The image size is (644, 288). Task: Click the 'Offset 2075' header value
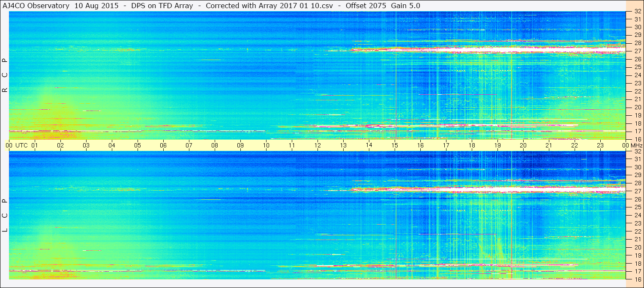(365, 6)
